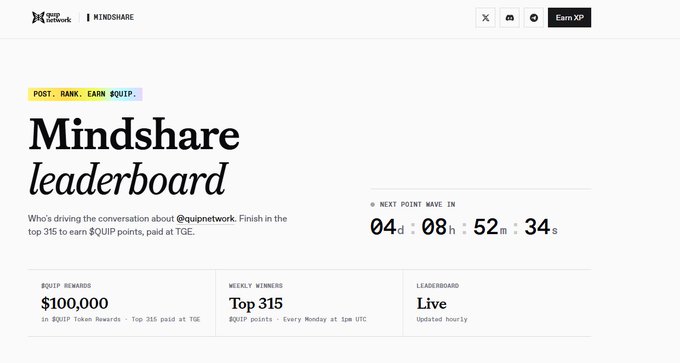Open the Telegram social icon
This screenshot has height=363, width=680.
(x=533, y=18)
